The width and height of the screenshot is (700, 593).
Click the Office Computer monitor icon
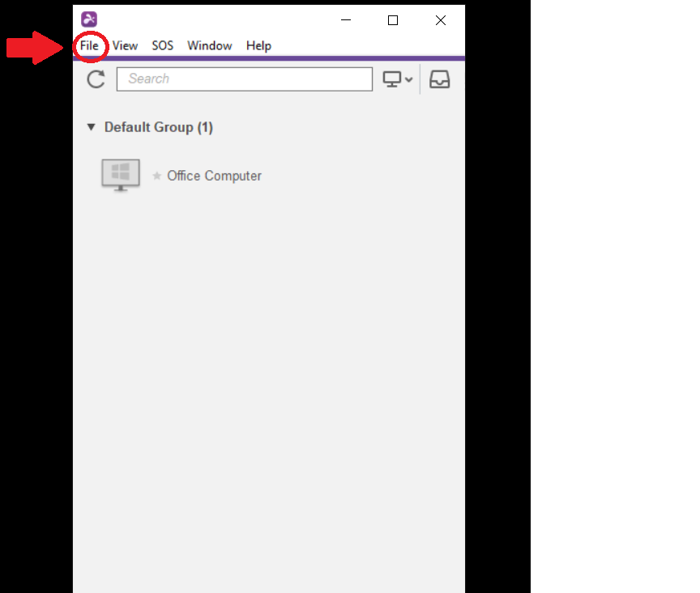click(121, 175)
